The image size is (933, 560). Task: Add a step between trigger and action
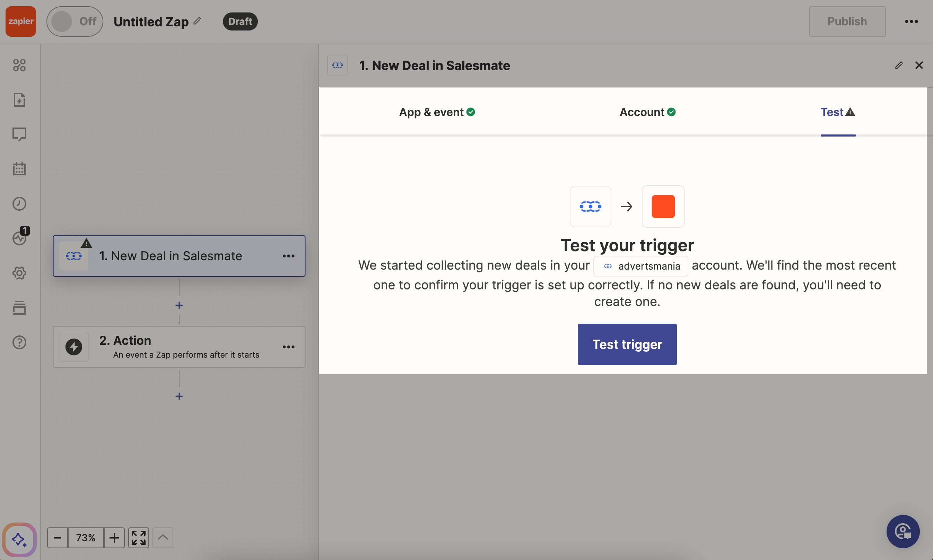pyautogui.click(x=179, y=305)
